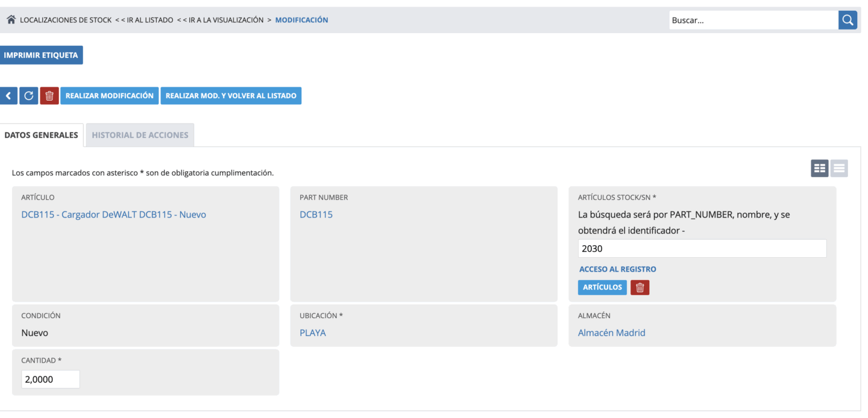Click the magnifying glass search icon
868x418 pixels.
(x=848, y=20)
